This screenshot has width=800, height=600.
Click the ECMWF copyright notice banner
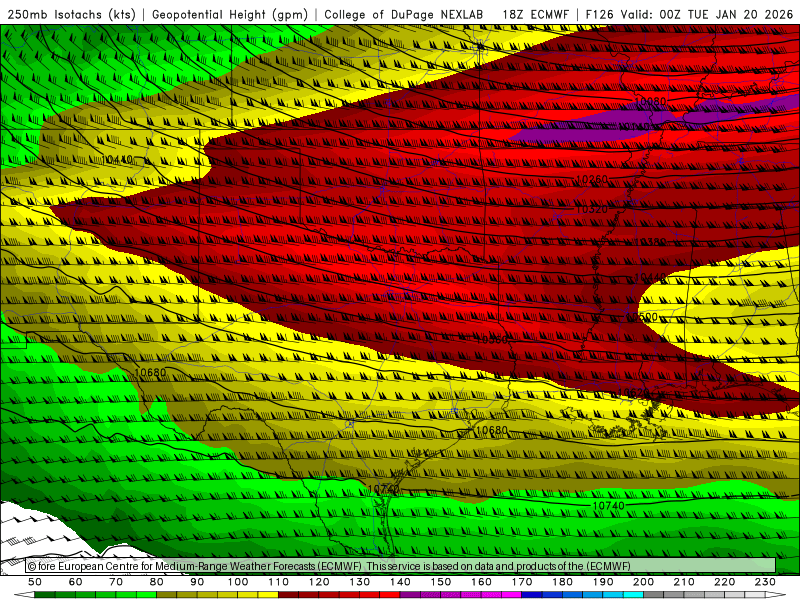point(401,566)
